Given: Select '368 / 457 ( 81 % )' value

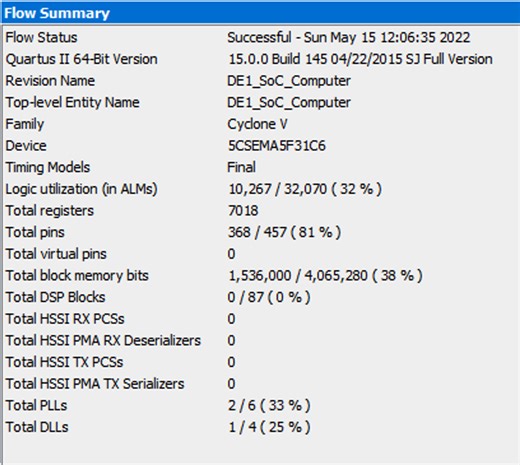Looking at the screenshot, I should [x=284, y=232].
